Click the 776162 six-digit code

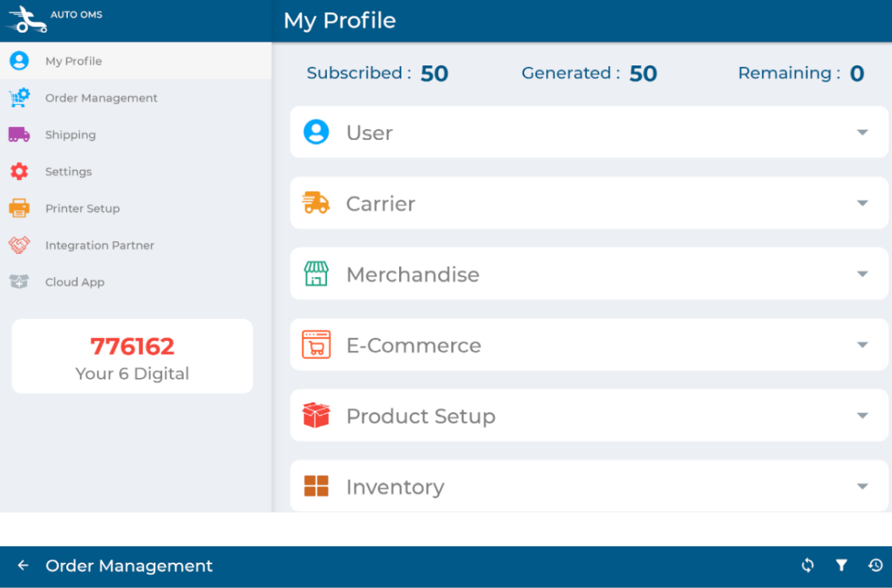[x=132, y=346]
